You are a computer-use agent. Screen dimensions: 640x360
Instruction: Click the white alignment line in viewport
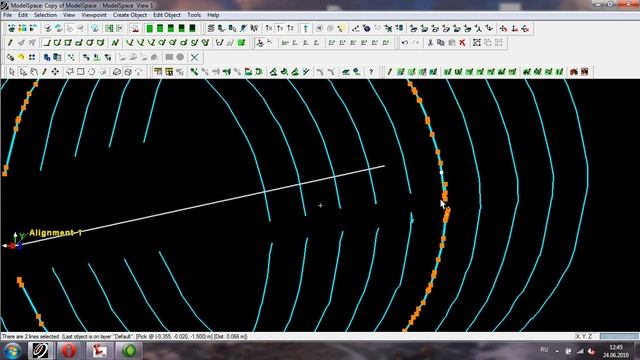click(203, 205)
